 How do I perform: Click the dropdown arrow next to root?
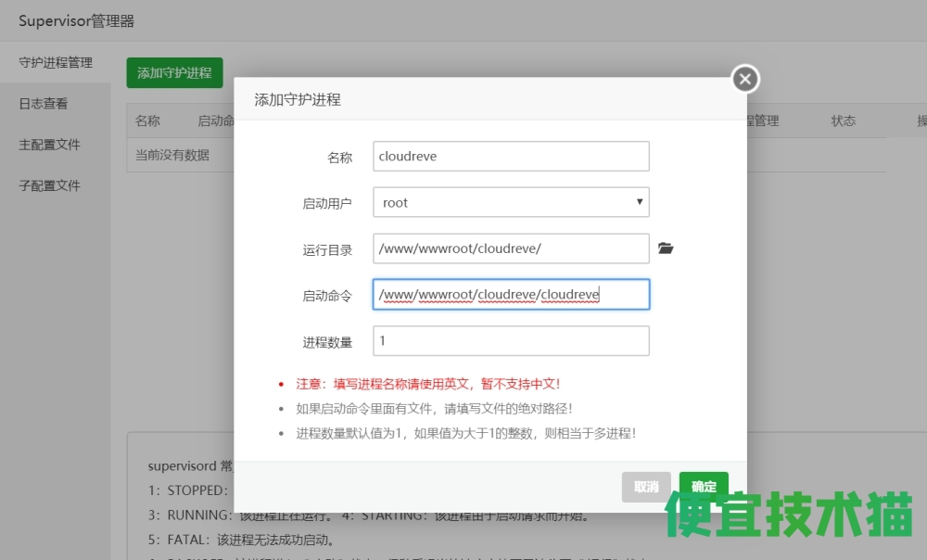click(640, 202)
